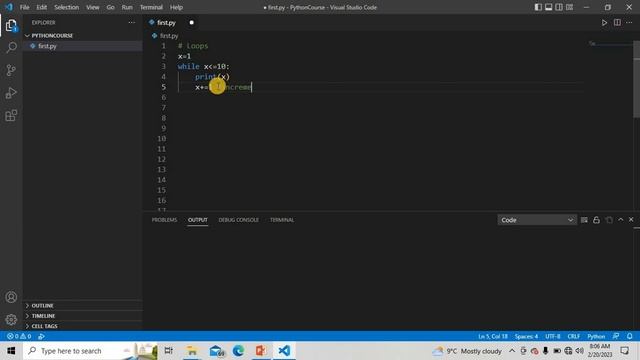
Task: Open the Run and Debug view
Action: point(11,93)
